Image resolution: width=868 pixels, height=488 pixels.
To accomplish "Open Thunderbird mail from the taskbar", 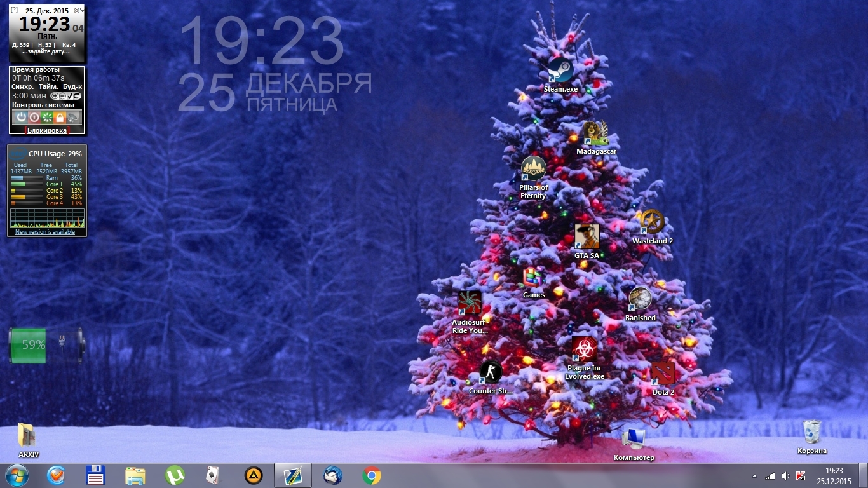I will click(332, 475).
